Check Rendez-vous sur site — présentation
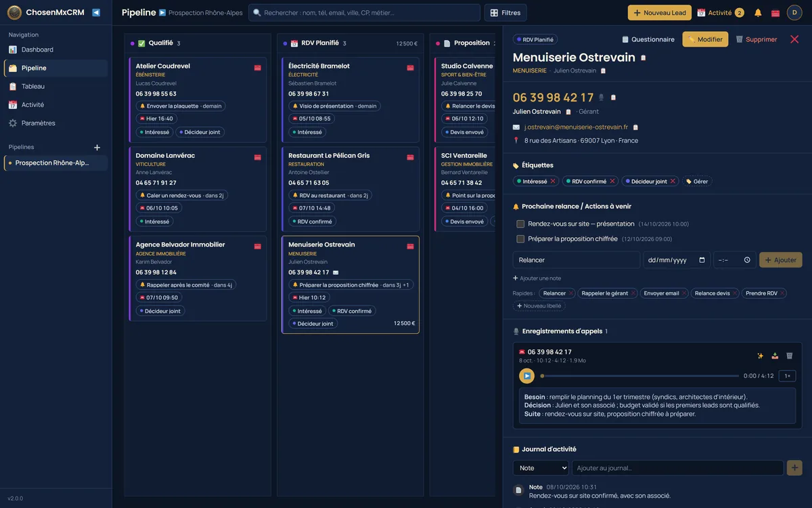 coord(520,224)
